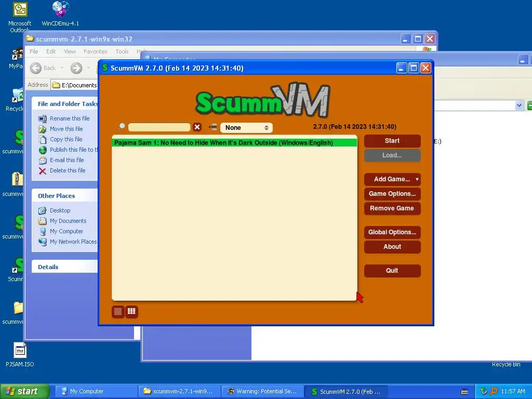Click the keyboard icon in taskbar
This screenshot has width=532, height=399.
click(464, 392)
